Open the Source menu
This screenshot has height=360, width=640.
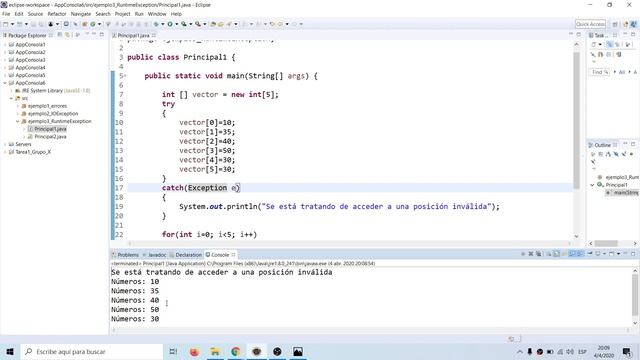pos(35,14)
